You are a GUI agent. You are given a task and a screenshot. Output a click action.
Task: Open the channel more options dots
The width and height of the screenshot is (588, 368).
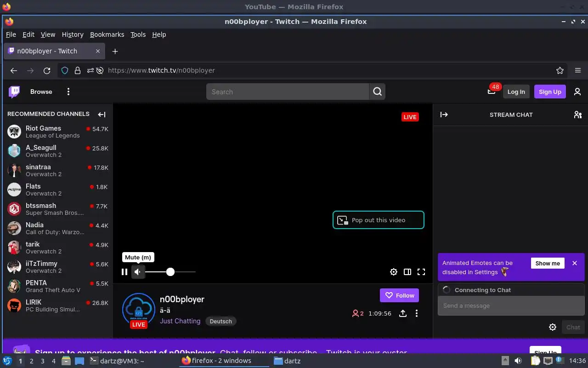pos(417,313)
